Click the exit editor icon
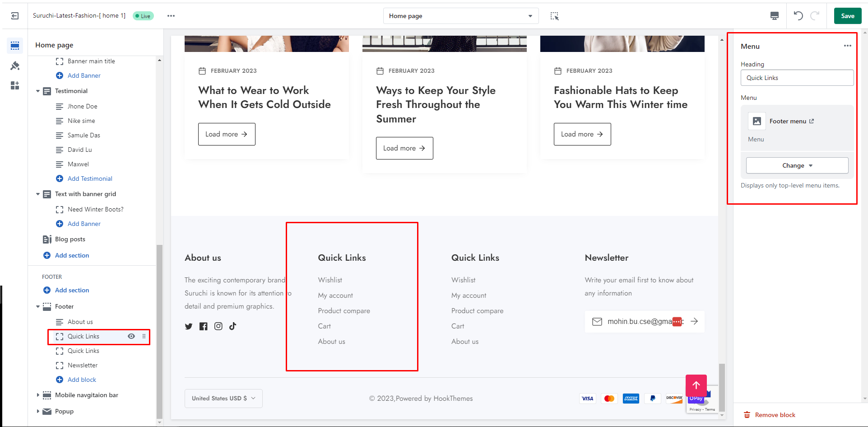This screenshot has height=427, width=868. (x=15, y=16)
